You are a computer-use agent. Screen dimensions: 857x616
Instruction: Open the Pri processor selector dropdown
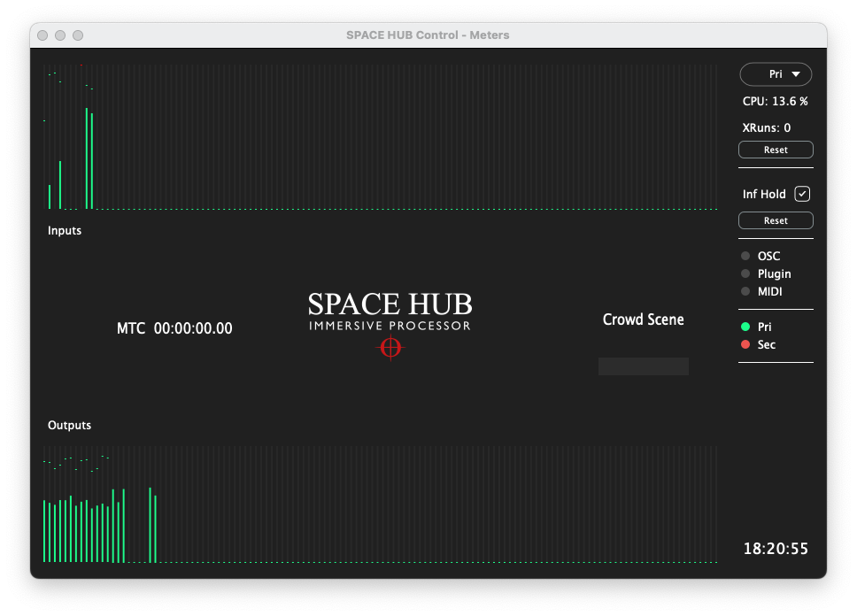tap(776, 74)
